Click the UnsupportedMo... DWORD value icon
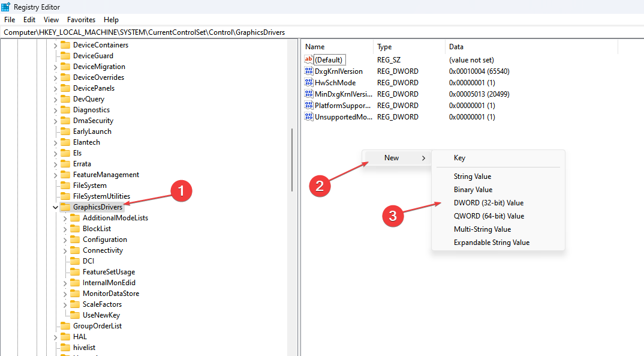 pos(308,117)
